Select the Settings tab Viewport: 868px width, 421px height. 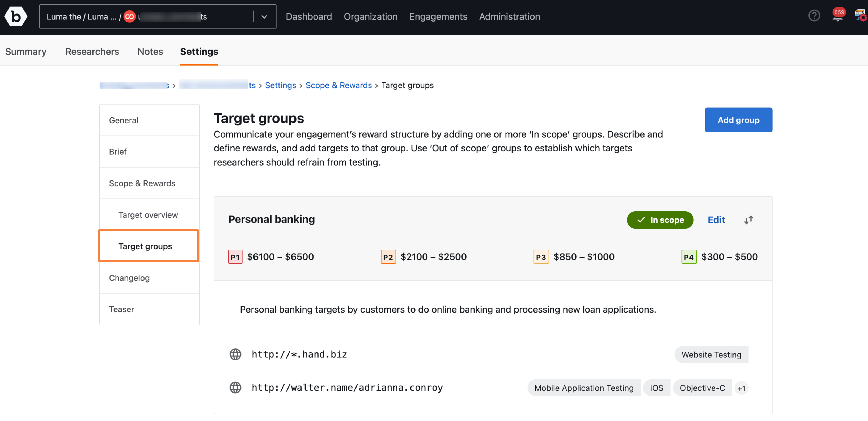point(199,52)
